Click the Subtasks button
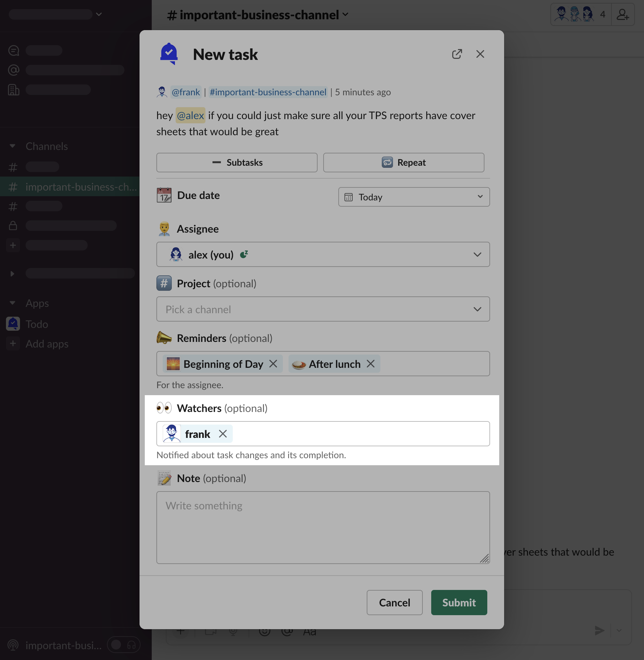644x660 pixels. pos(237,163)
